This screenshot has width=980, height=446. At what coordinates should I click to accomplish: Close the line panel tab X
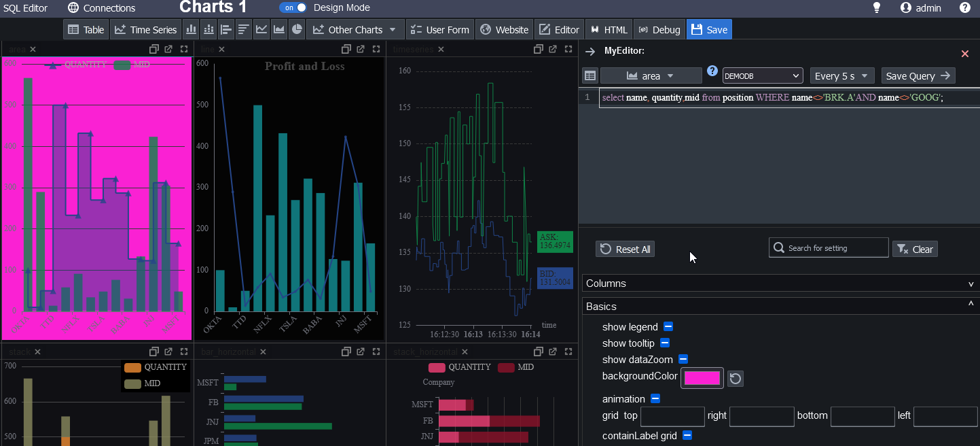coord(221,50)
